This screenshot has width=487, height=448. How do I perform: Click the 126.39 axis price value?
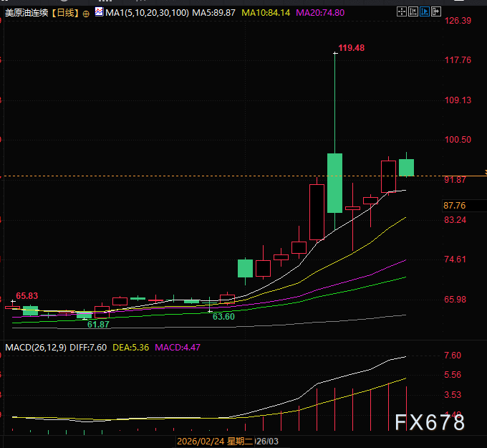pos(458,21)
